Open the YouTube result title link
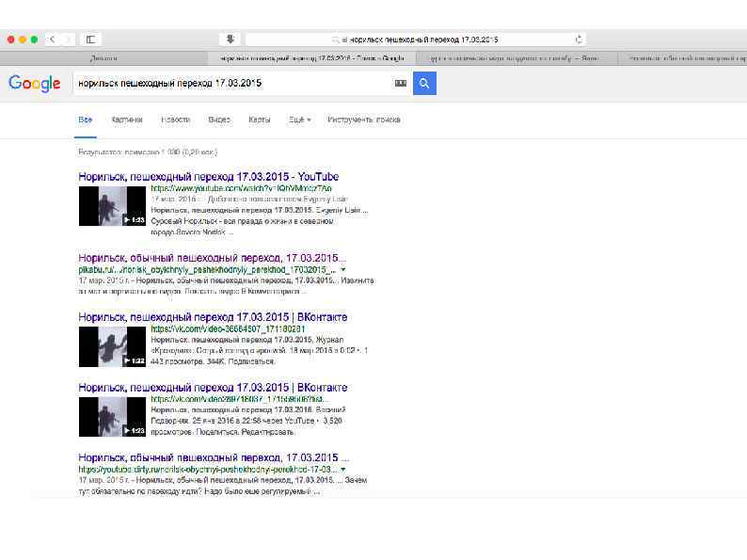 coord(208,176)
